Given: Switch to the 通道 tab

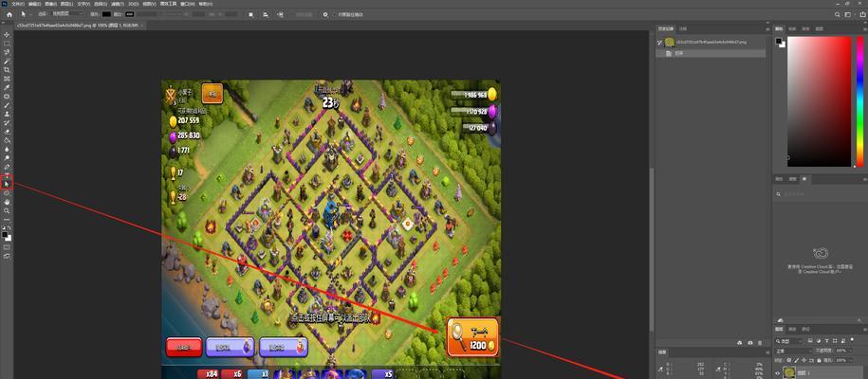Looking at the screenshot, I should tap(792, 329).
